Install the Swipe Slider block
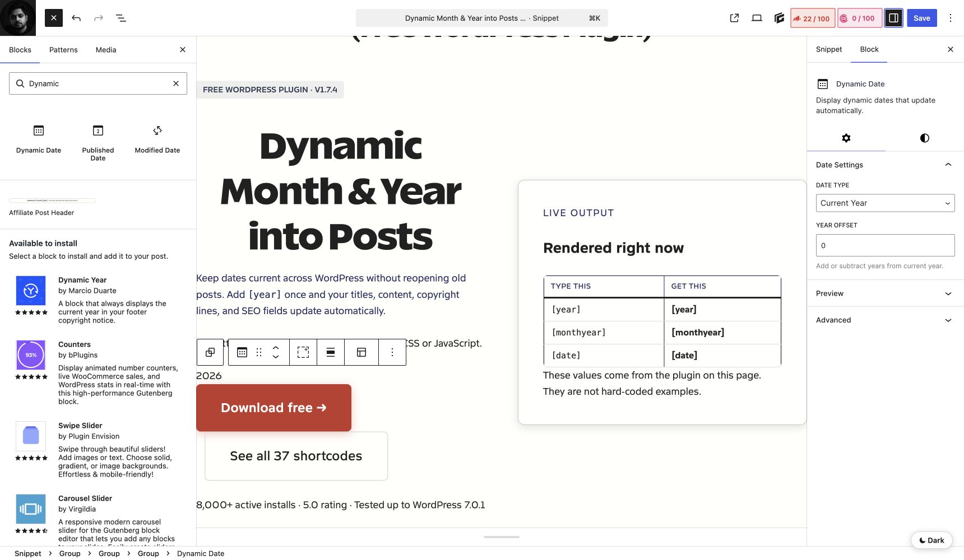964x560 pixels. pos(98,450)
